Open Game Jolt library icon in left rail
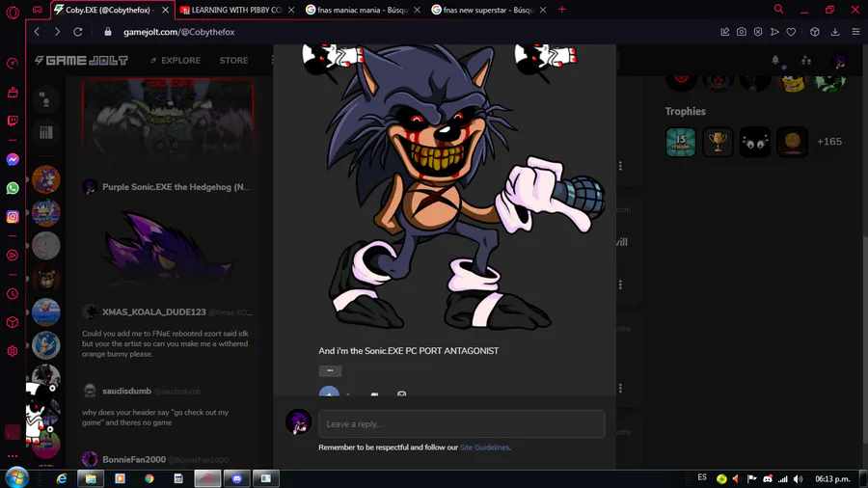Screen dimensions: 868x488 (46, 132)
